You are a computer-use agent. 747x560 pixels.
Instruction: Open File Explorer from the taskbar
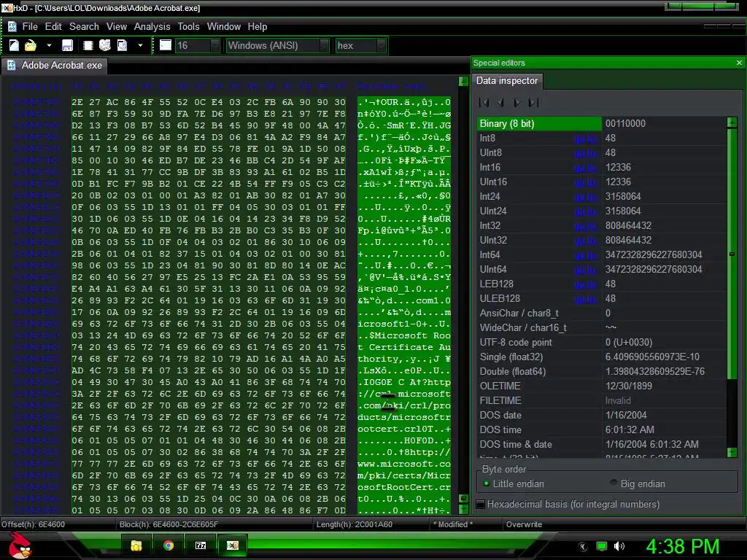[x=136, y=545]
